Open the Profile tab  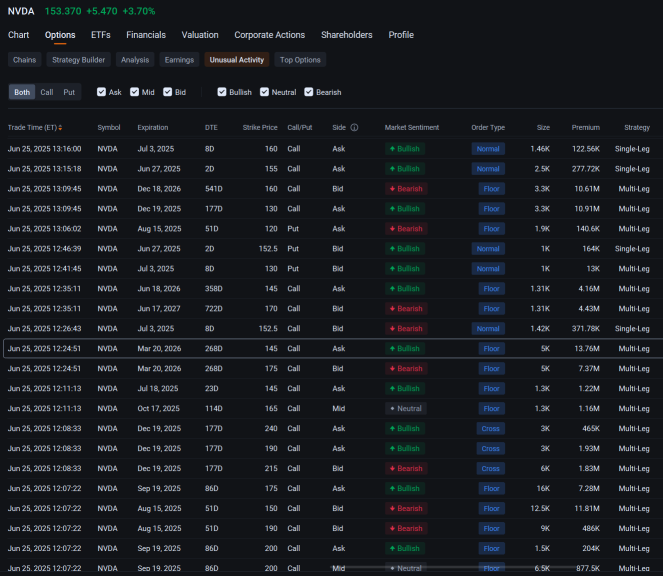[401, 35]
